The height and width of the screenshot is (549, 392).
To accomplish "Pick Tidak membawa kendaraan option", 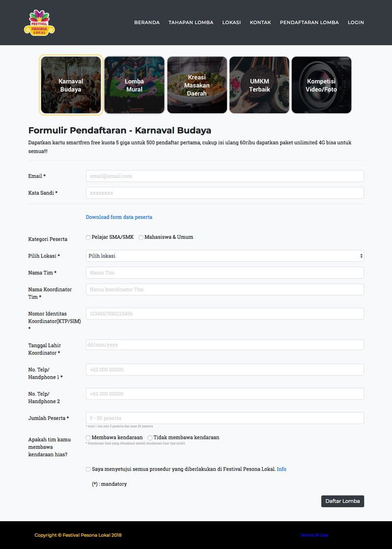I will pos(150,438).
